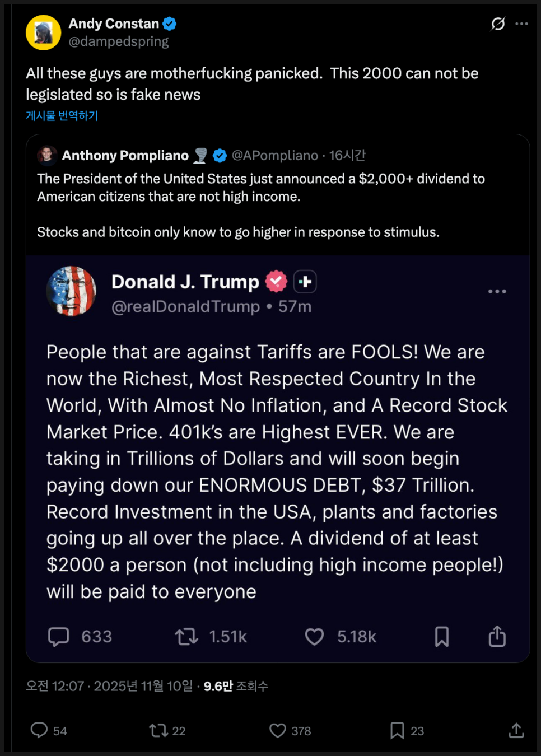This screenshot has height=756, width=541.
Task: Click the Donald J. Trump flag avatar
Action: 71,291
